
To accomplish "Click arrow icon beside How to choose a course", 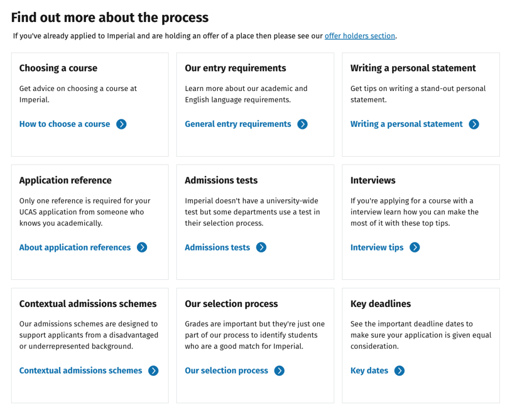I will pos(121,124).
